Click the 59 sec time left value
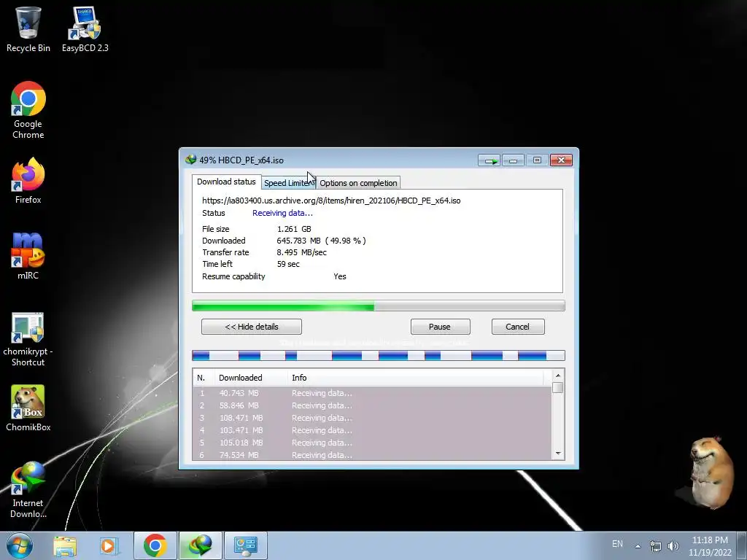This screenshot has width=747, height=560. point(288,264)
